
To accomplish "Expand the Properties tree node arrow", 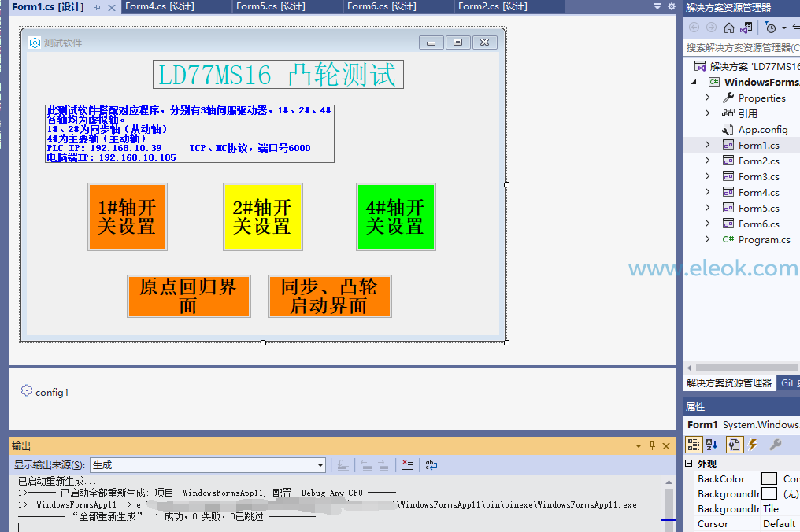I will [707, 98].
